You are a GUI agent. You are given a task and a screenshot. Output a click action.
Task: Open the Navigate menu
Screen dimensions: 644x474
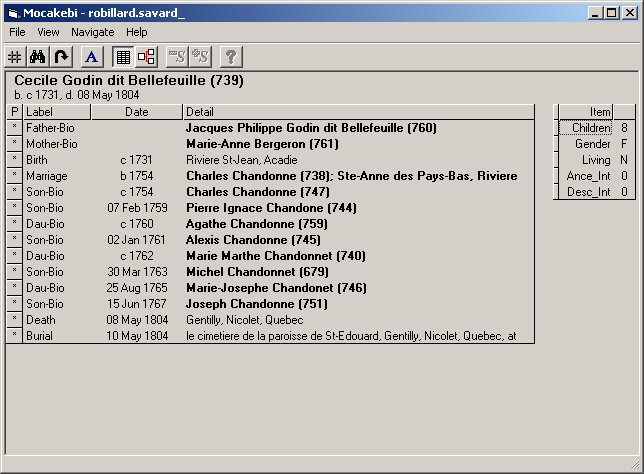(x=92, y=32)
